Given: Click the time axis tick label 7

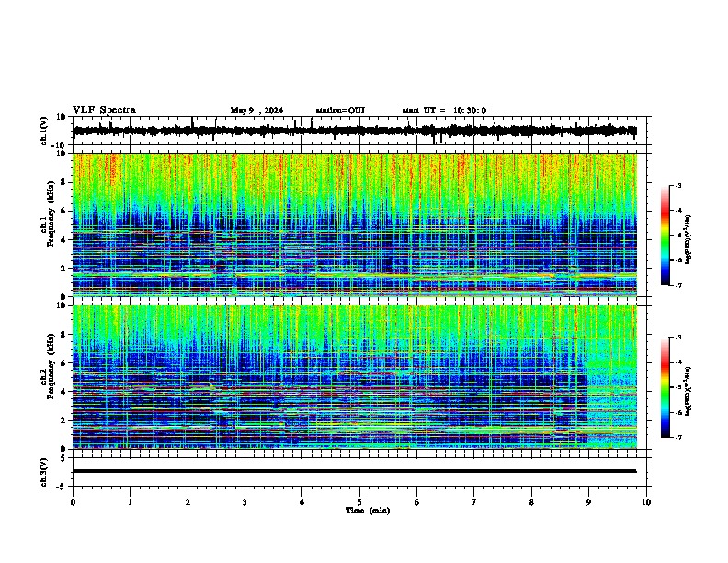Looking at the screenshot, I should coord(474,502).
